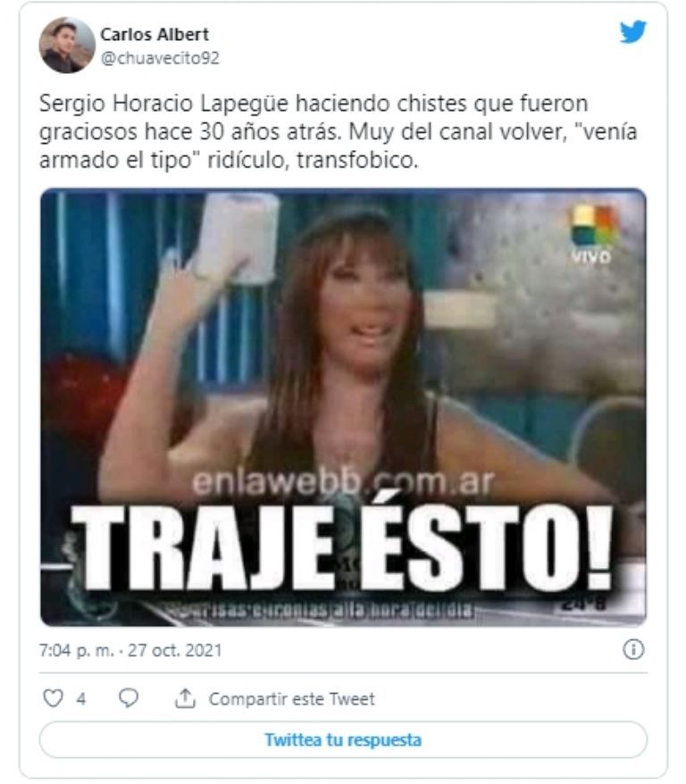Select Compartir este Tweet

[x=291, y=698]
